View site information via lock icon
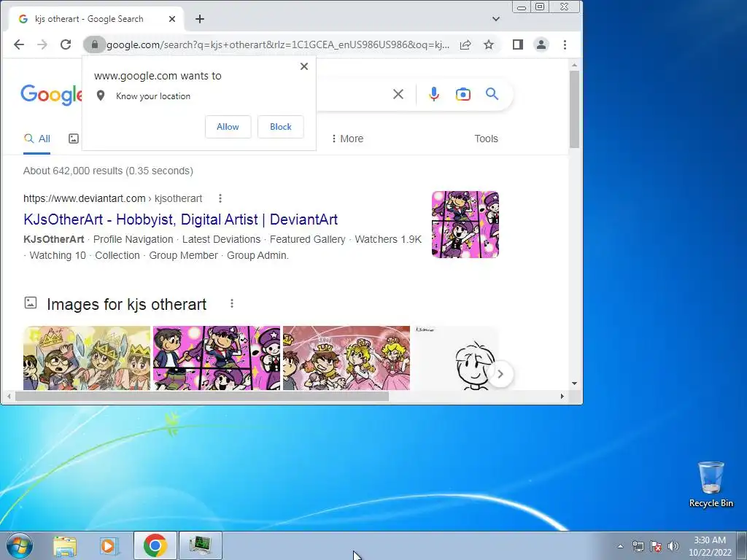747x560 pixels. 94,44
